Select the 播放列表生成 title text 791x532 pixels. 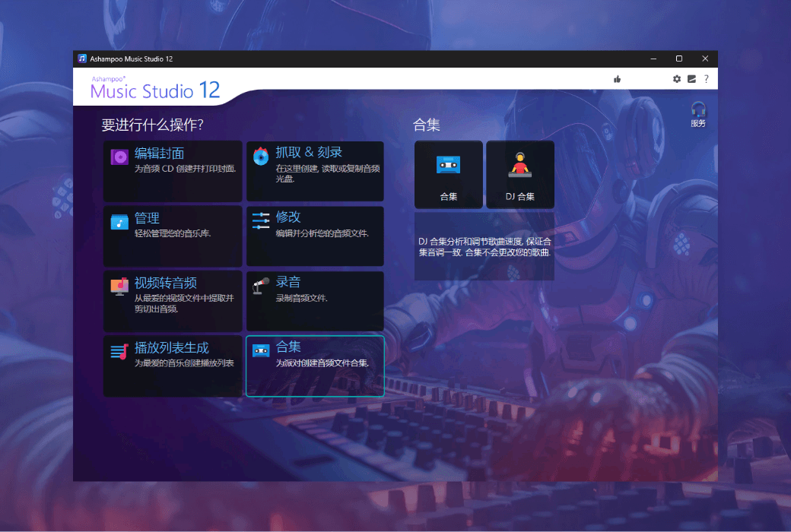pos(172,348)
